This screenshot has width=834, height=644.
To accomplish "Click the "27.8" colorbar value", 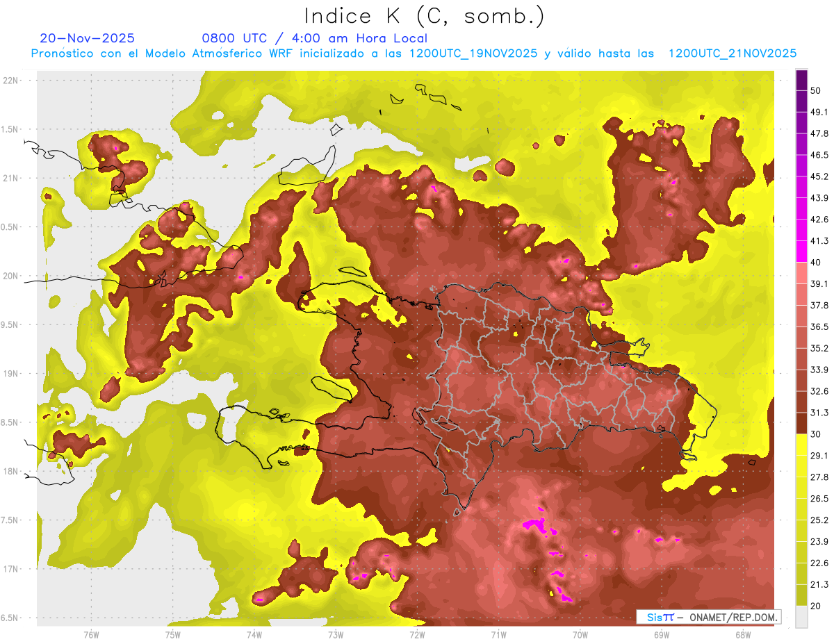I will coord(819,477).
